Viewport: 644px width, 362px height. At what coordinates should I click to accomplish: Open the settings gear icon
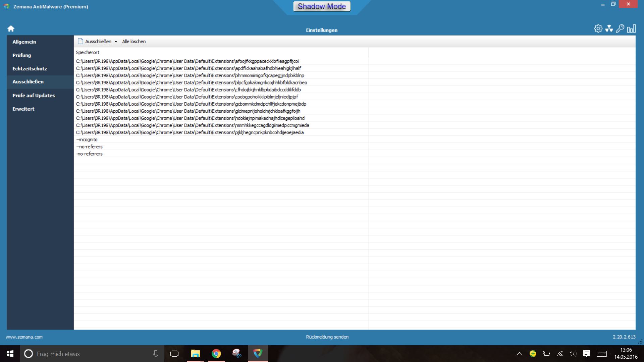click(x=598, y=28)
